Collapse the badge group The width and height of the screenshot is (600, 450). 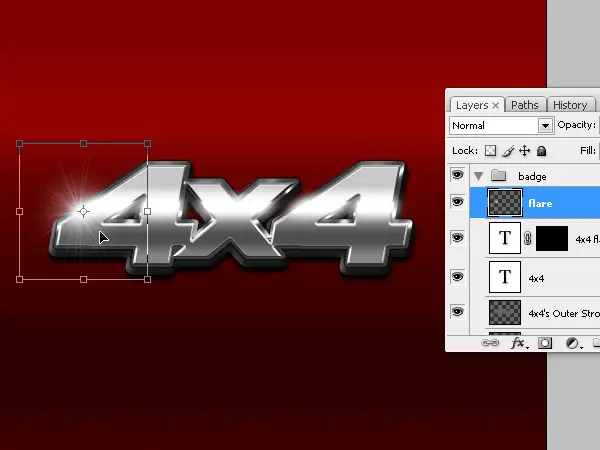(x=478, y=176)
